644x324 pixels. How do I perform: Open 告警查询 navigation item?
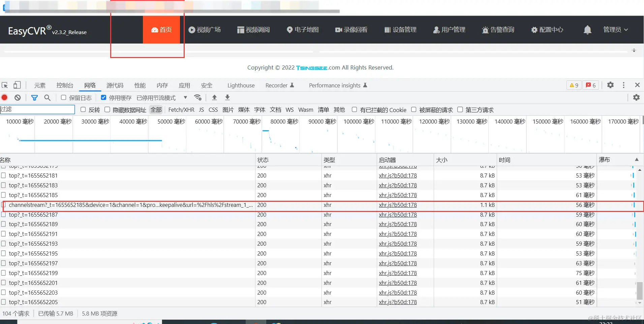498,30
